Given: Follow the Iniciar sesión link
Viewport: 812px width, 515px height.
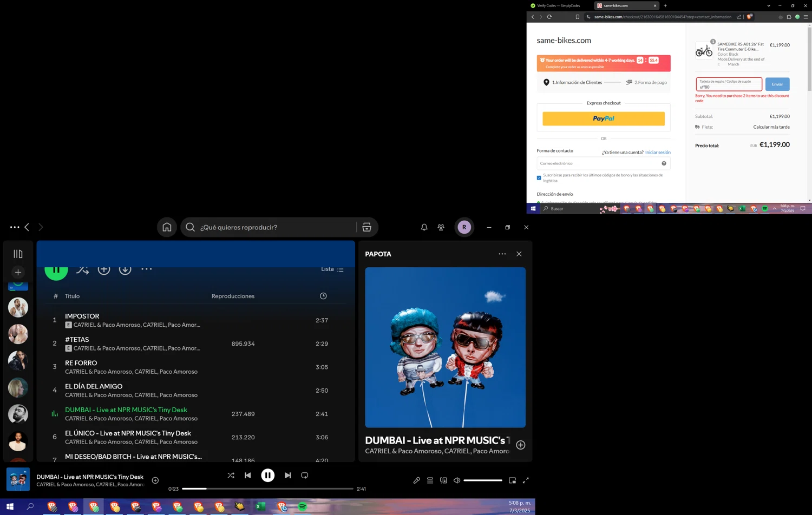Looking at the screenshot, I should click(658, 153).
